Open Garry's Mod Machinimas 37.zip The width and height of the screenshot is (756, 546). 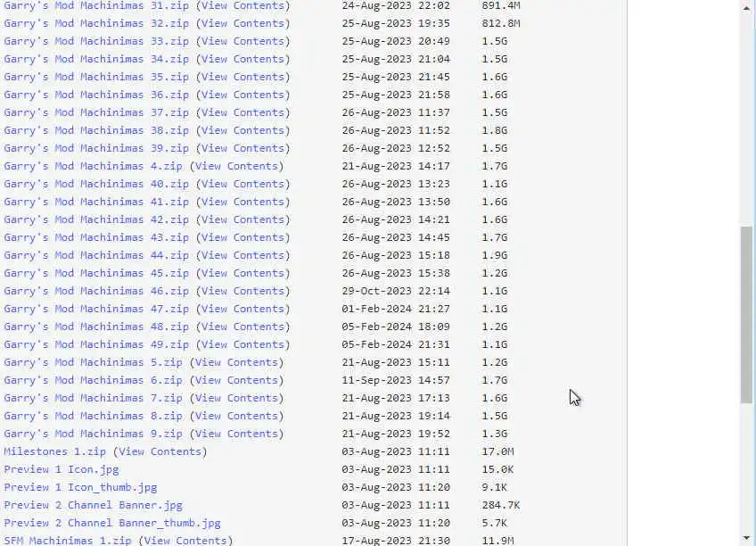coord(96,113)
